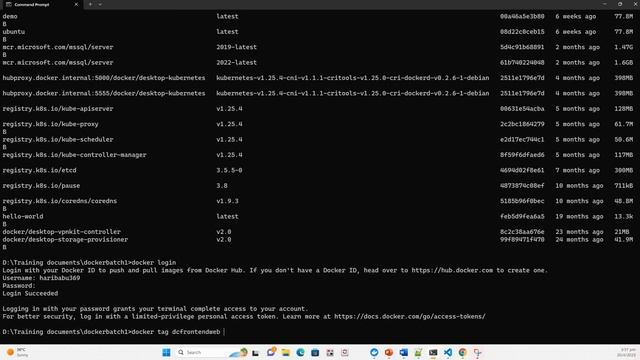The image size is (640, 360).
Task: Click the 'docker tag dcfrontendweb' command line
Action: point(176,332)
